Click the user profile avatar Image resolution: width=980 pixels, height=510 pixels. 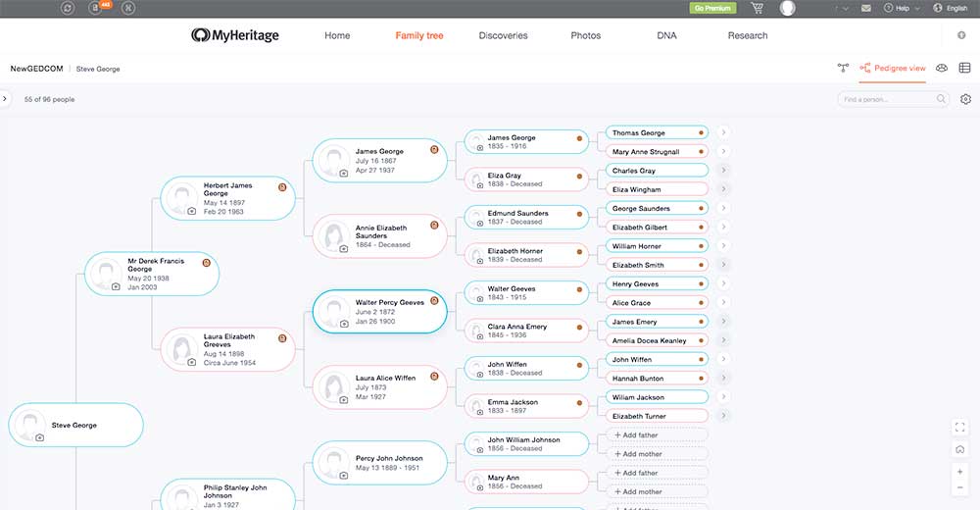click(788, 8)
